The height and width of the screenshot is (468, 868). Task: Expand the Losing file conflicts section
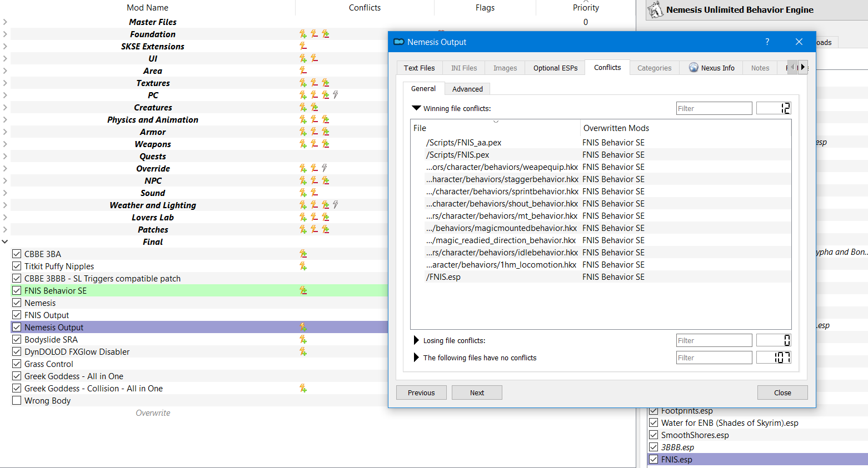[416, 340]
